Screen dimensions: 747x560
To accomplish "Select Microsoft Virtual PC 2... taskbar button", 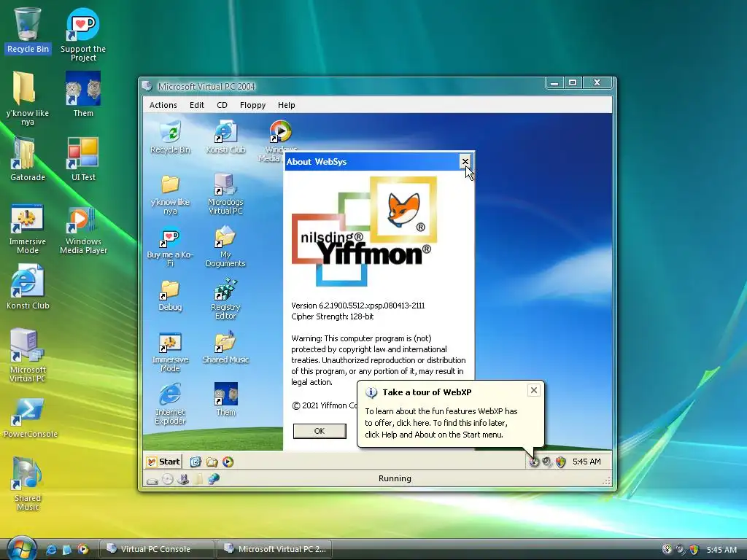I will click(x=274, y=549).
